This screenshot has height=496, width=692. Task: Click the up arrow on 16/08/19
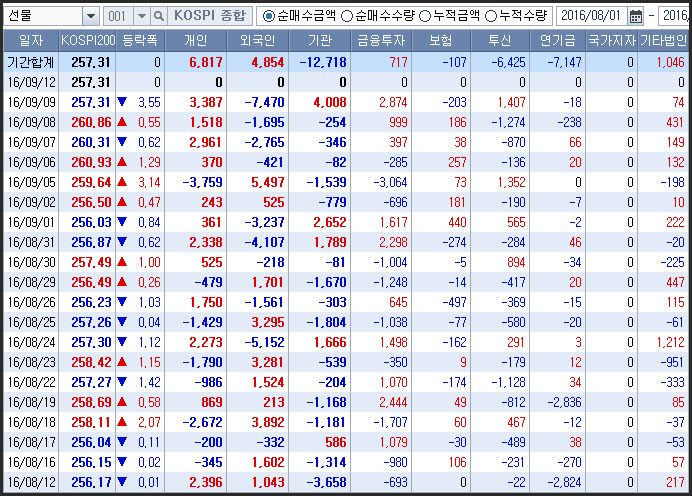click(x=122, y=402)
